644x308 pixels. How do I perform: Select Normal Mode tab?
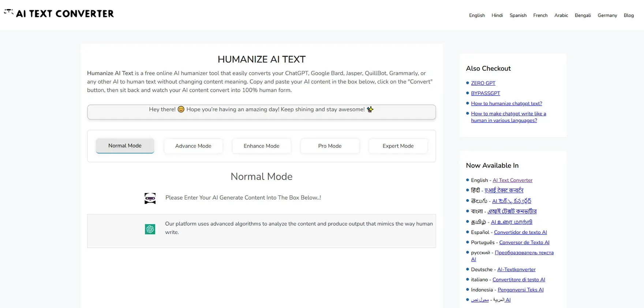click(x=125, y=146)
